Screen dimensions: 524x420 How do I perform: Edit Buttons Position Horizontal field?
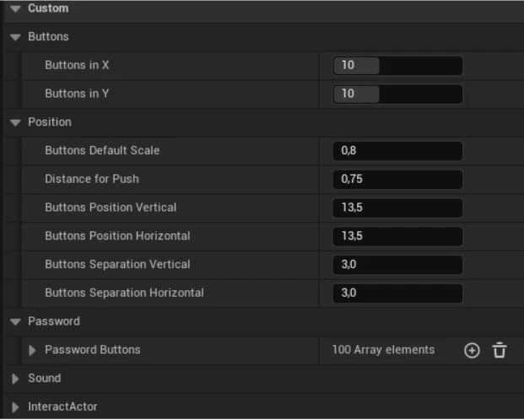pyautogui.click(x=397, y=236)
